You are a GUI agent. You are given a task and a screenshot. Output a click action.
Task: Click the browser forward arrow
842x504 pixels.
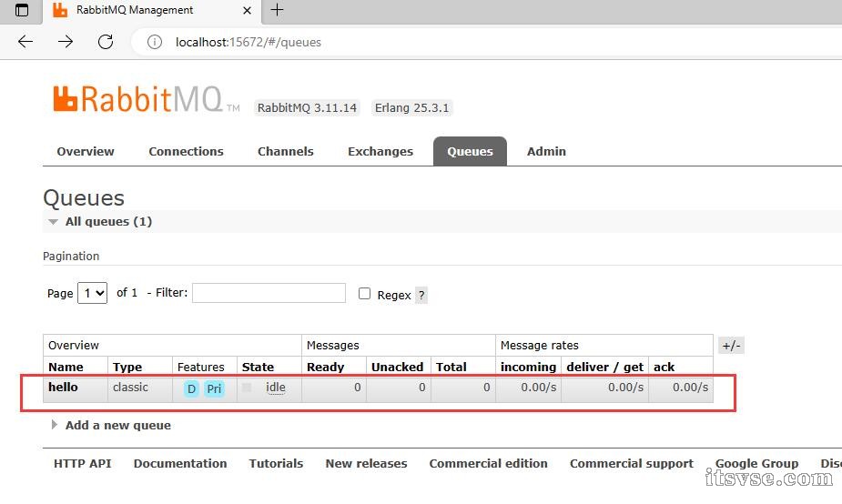66,42
